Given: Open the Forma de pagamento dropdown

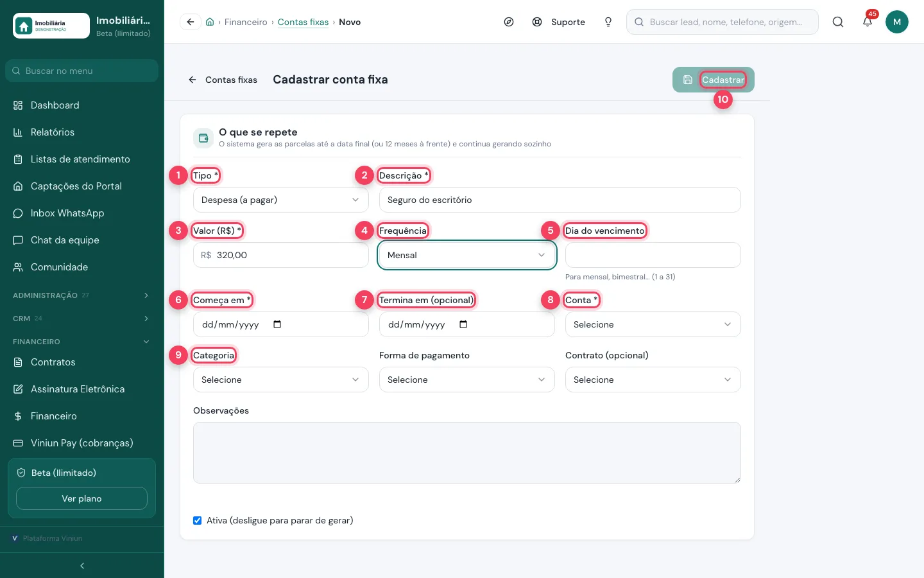Looking at the screenshot, I should (x=467, y=380).
